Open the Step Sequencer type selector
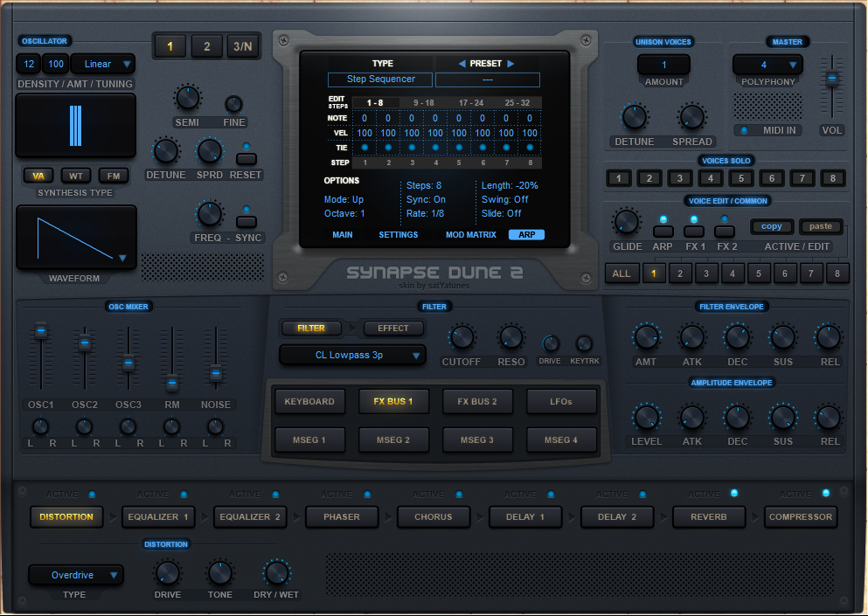The width and height of the screenshot is (868, 616). [380, 80]
